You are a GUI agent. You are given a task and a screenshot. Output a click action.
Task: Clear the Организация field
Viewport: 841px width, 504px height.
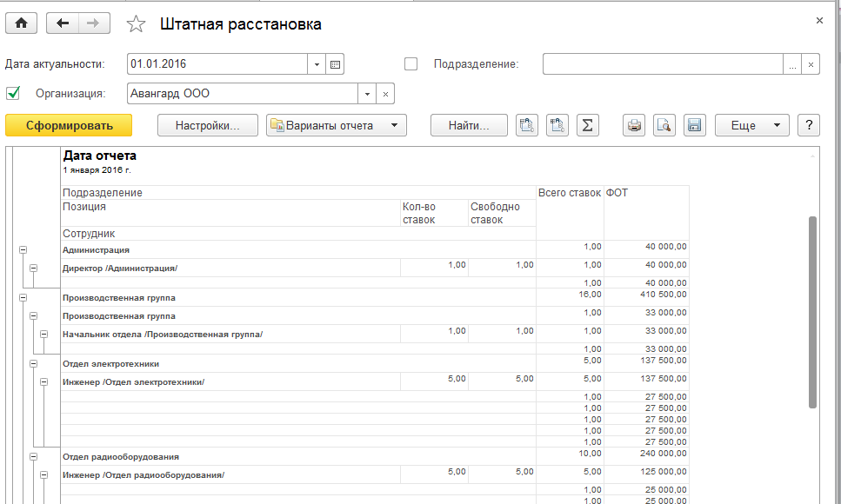tap(385, 94)
